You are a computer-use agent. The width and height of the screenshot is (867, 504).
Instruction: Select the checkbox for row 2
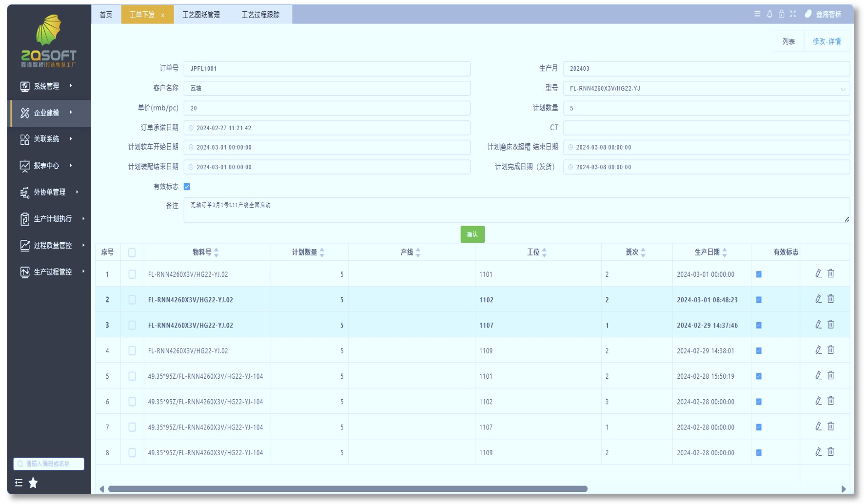coord(132,300)
